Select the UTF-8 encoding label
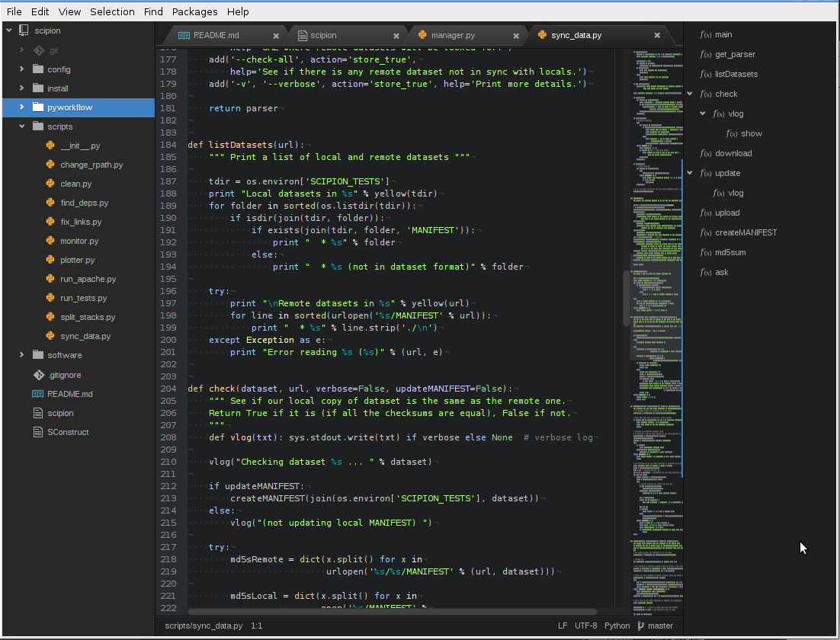The height and width of the screenshot is (640, 840). (x=585, y=626)
